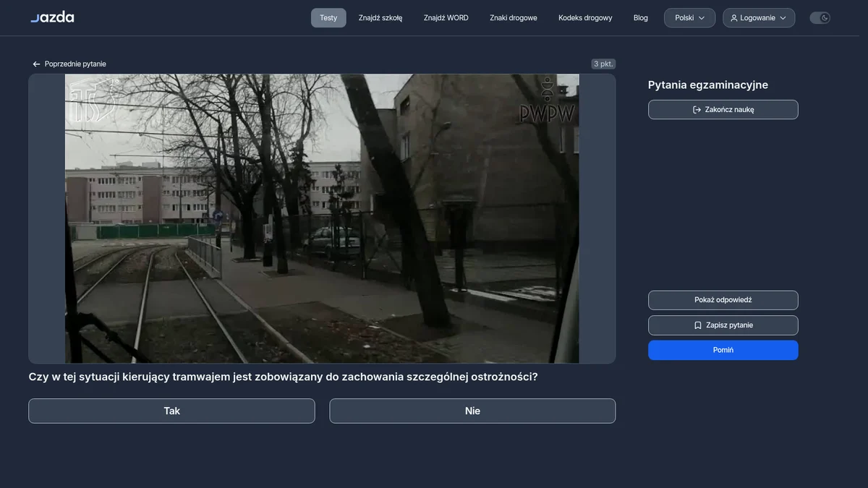Viewport: 868px width, 488px height.
Task: Click the bookmark icon in Zapisz pytanie
Action: click(698, 325)
